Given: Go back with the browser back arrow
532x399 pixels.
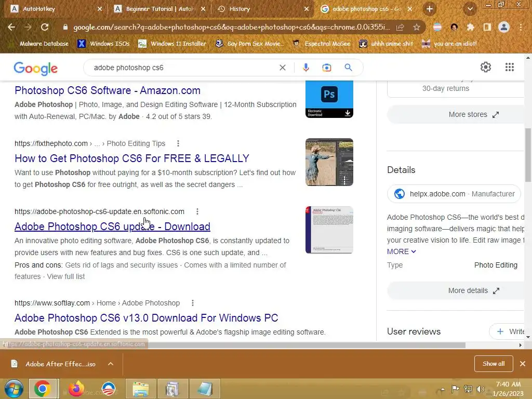Looking at the screenshot, I should pos(11,27).
